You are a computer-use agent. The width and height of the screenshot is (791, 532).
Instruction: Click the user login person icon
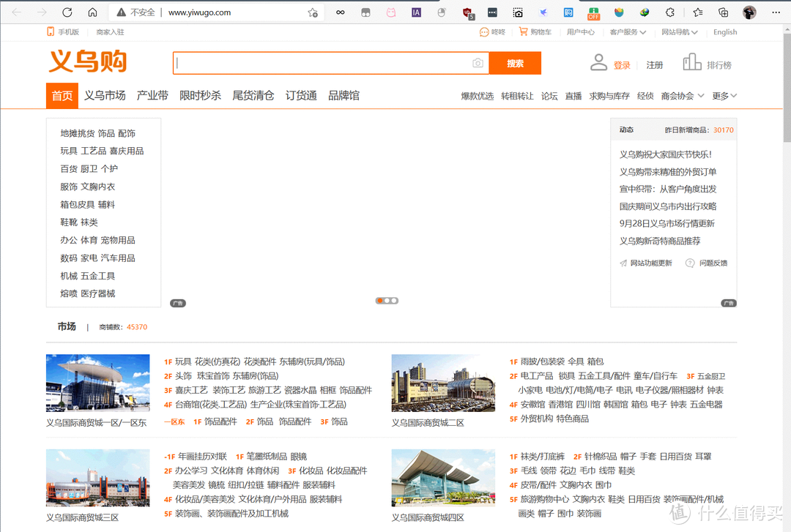pyautogui.click(x=599, y=62)
